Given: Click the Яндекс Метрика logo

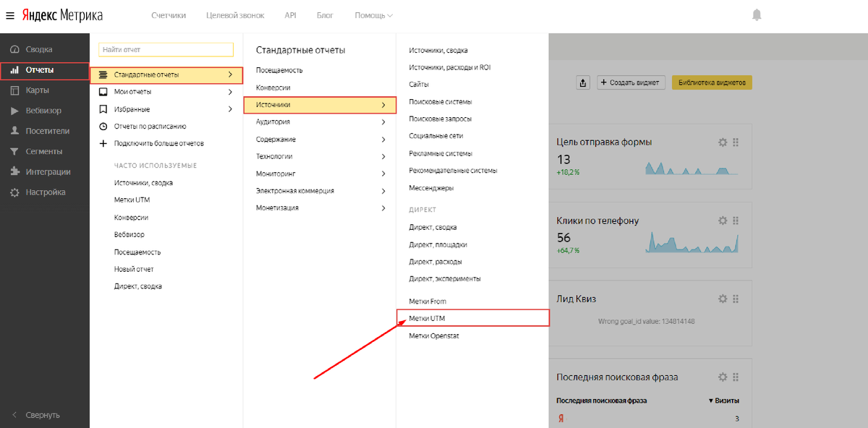Looking at the screenshot, I should (62, 15).
